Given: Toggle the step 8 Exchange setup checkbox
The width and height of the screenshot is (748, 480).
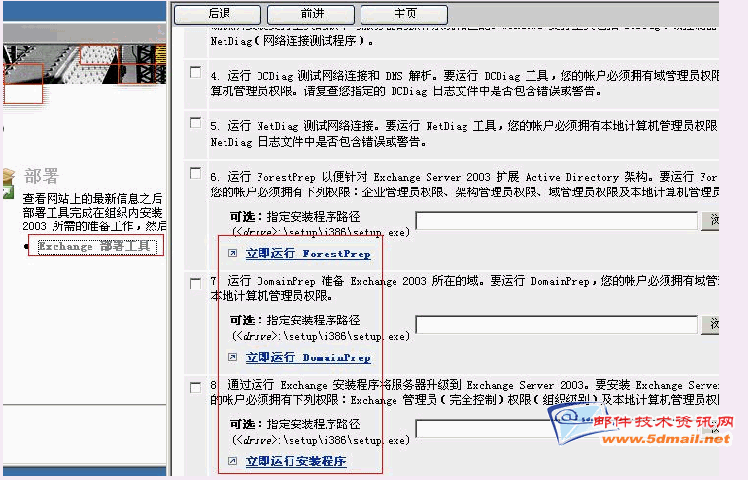Looking at the screenshot, I should 196,387.
